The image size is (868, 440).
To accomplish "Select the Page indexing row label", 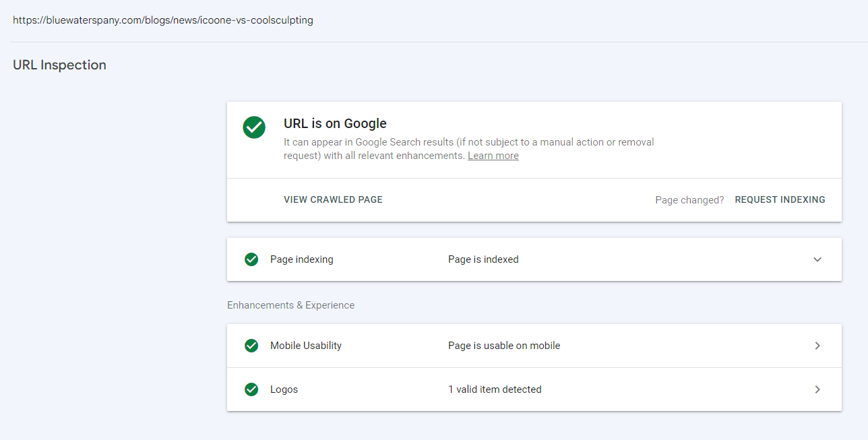I will [x=302, y=259].
